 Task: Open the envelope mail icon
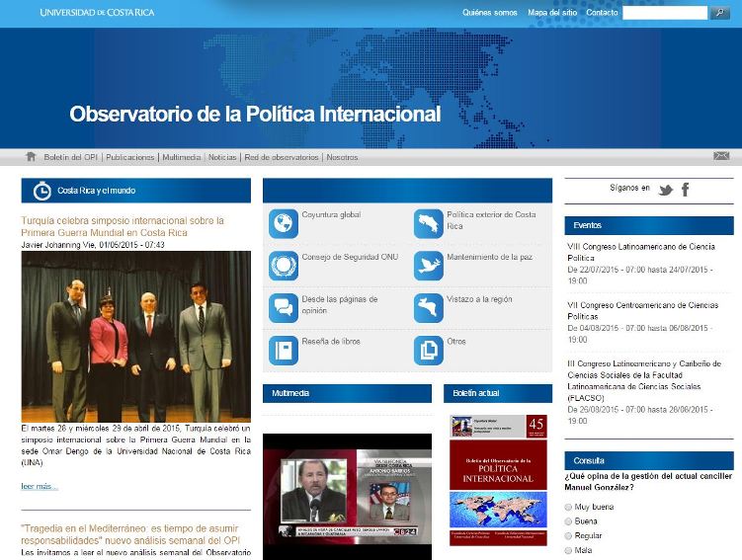click(x=721, y=156)
